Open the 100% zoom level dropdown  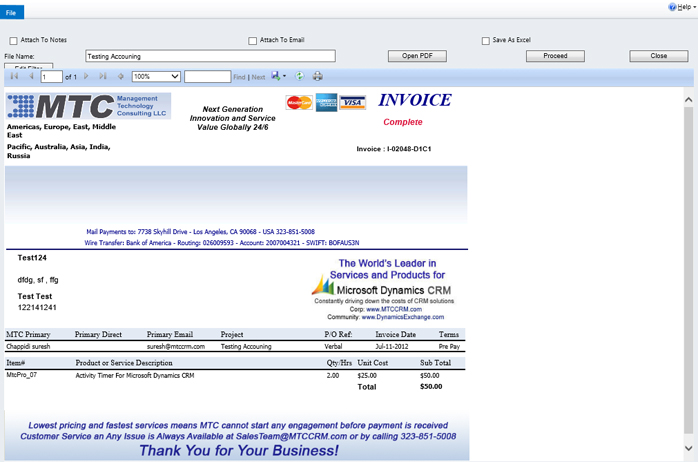pyautogui.click(x=155, y=76)
